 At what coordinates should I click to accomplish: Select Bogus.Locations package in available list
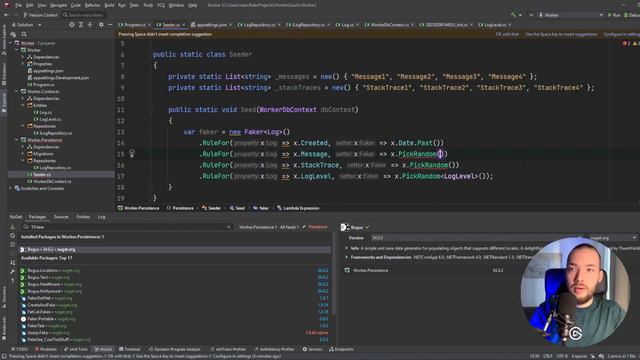pyautogui.click(x=175, y=271)
